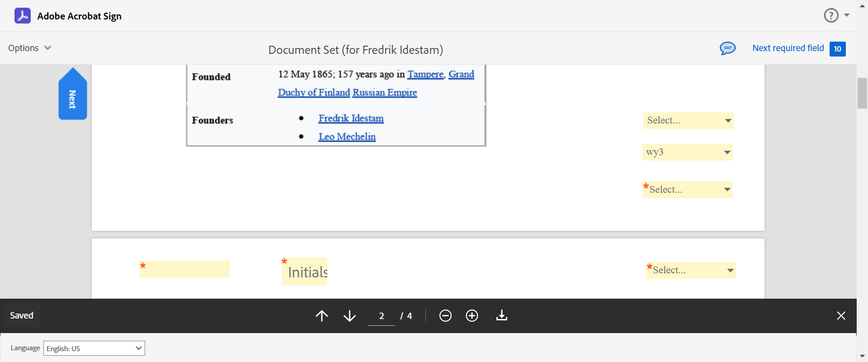This screenshot has width=868, height=362.
Task: Go to next page with down arrow
Action: 349,315
